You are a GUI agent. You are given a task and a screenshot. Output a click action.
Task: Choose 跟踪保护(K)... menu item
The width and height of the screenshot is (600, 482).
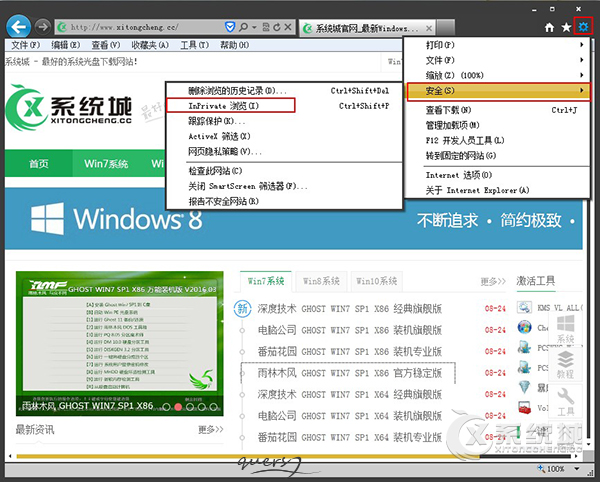tap(284, 121)
